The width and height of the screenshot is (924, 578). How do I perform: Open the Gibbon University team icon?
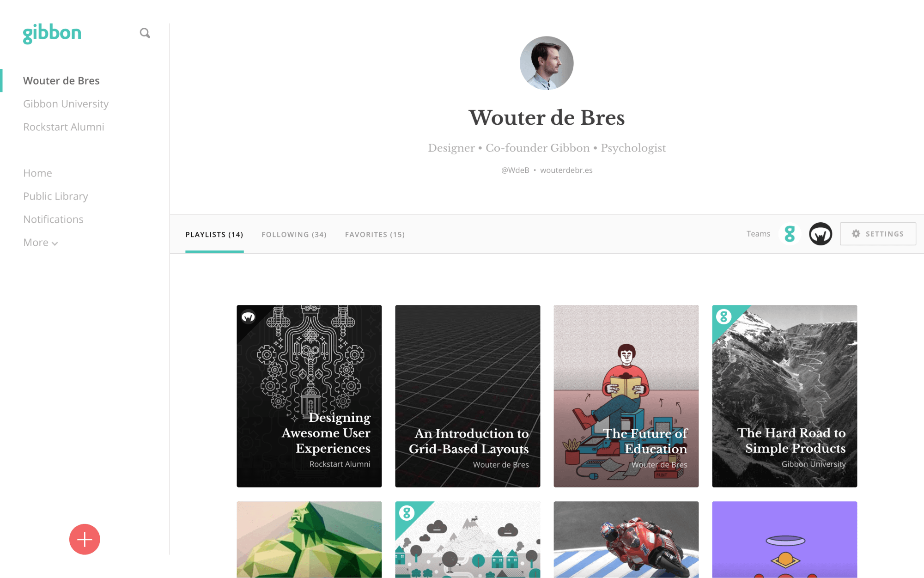coord(790,234)
